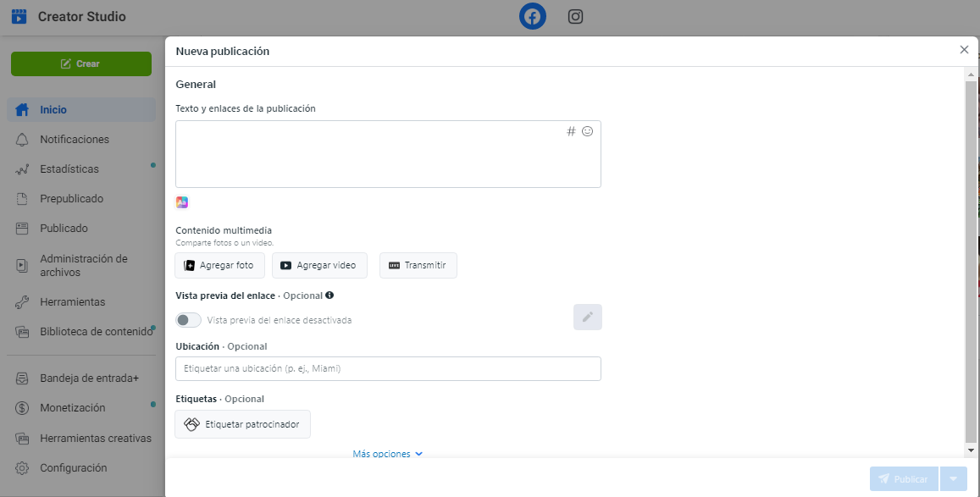Go to Monetización in the sidebar
Screen dimensions: 980x497
coord(73,408)
